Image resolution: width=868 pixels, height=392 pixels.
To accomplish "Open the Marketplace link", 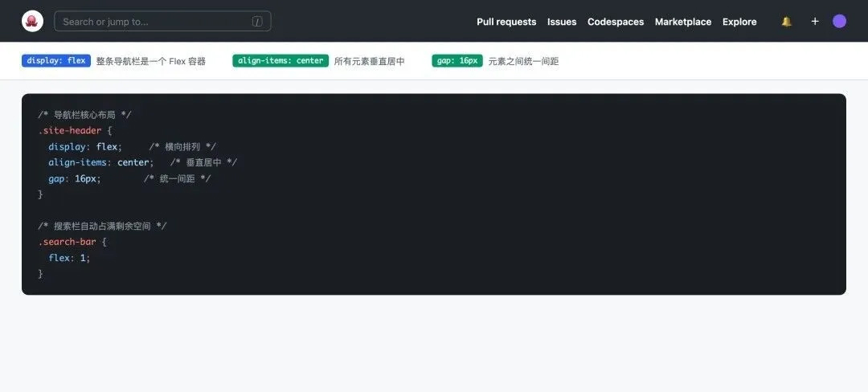I will pos(682,22).
